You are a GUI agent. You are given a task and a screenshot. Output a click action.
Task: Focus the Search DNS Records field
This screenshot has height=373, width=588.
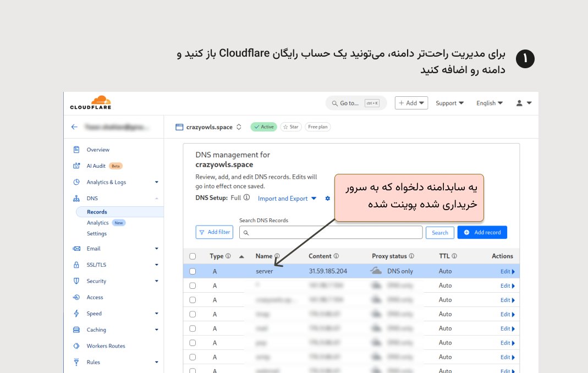pos(331,232)
